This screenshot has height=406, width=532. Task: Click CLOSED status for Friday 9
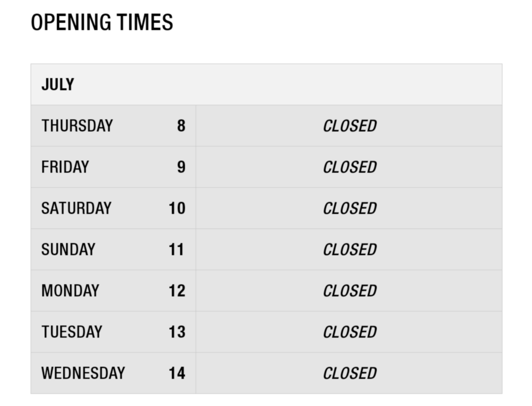pyautogui.click(x=350, y=167)
